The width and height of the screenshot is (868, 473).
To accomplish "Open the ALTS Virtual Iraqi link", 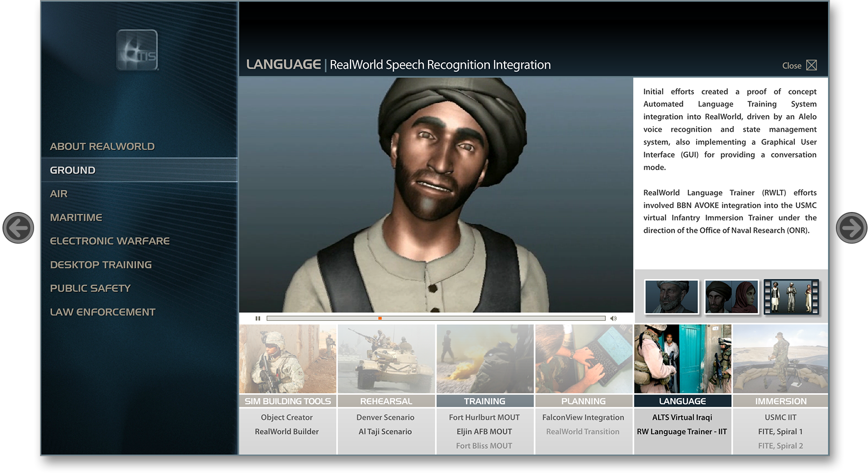I will [682, 417].
